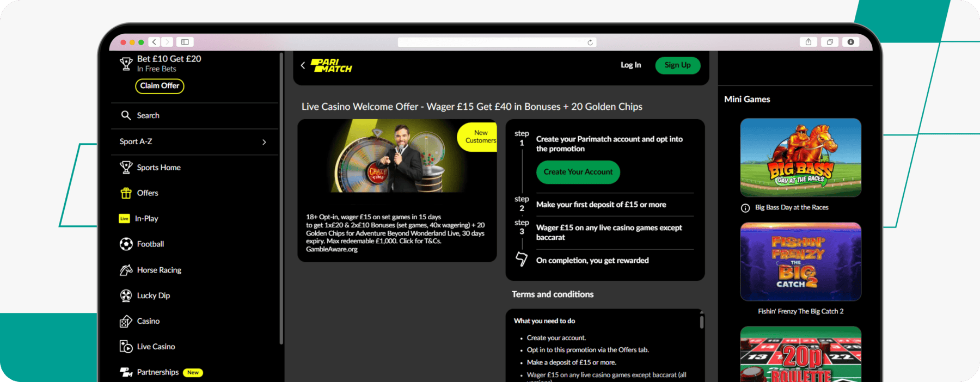Click the Terms and conditions scrollbar

[x=701, y=321]
